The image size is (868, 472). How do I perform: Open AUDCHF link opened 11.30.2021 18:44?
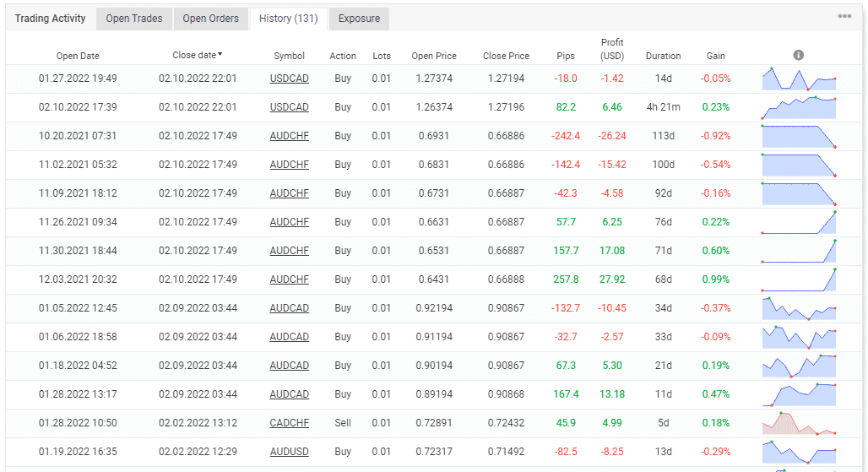coord(289,252)
